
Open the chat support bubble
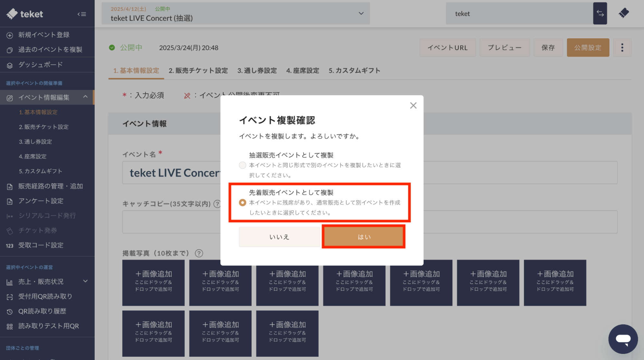[x=623, y=339]
